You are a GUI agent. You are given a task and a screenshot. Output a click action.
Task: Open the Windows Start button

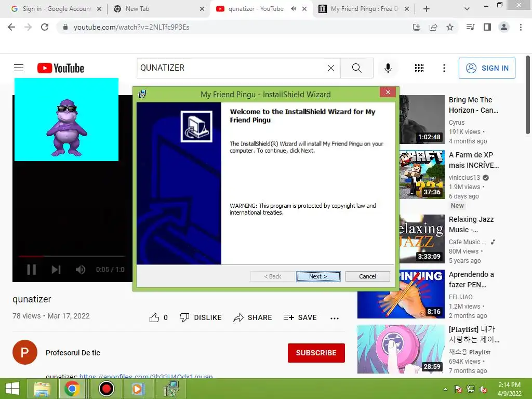[x=12, y=389]
